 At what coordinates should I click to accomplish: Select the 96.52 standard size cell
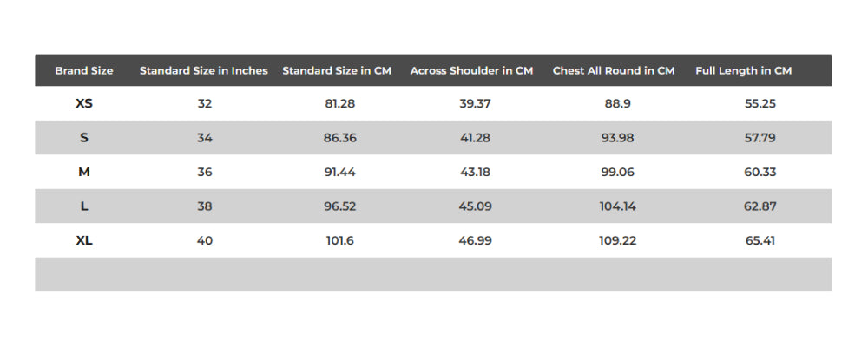pyautogui.click(x=340, y=206)
